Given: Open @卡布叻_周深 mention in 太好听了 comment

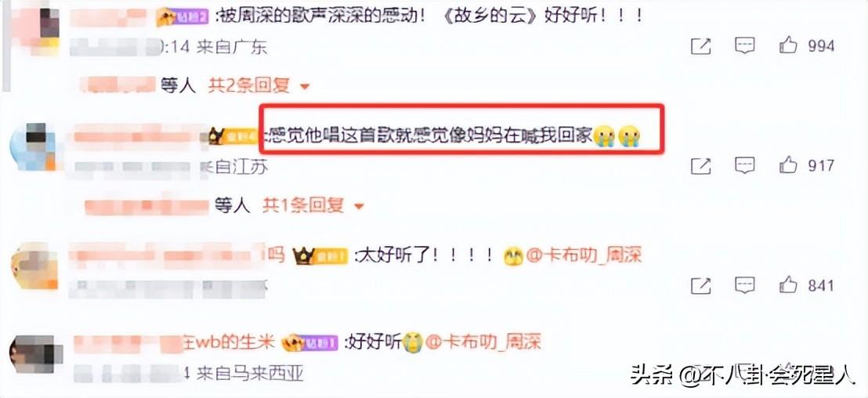Looking at the screenshot, I should pyautogui.click(x=584, y=255).
